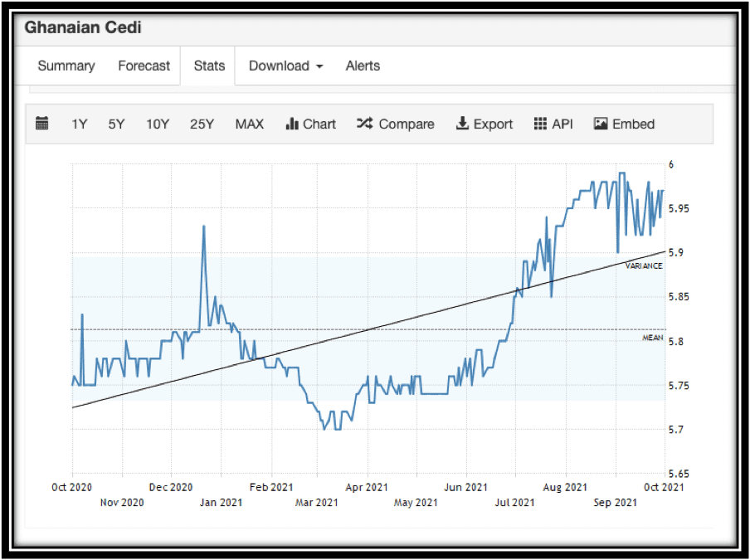Click the 5.9 y-axis value
Image resolution: width=750 pixels, height=560 pixels.
tap(675, 252)
